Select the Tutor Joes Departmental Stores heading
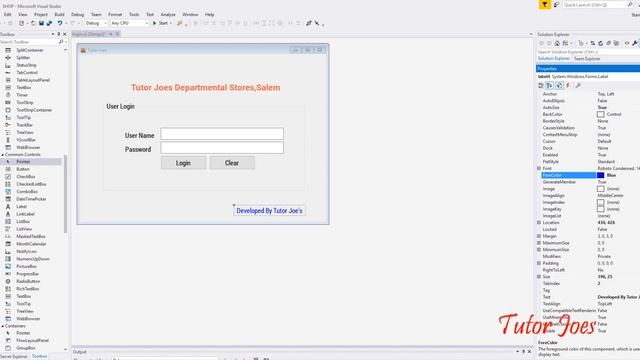 click(206, 87)
